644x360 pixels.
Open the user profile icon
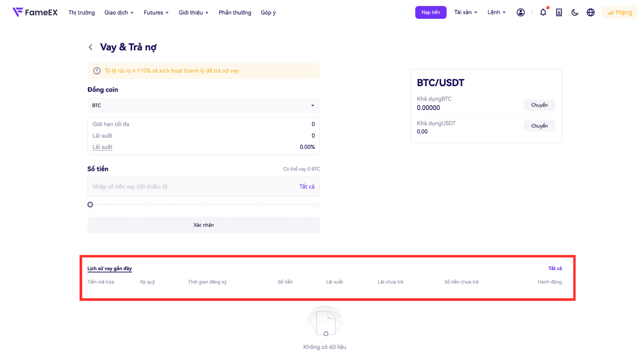click(x=520, y=12)
